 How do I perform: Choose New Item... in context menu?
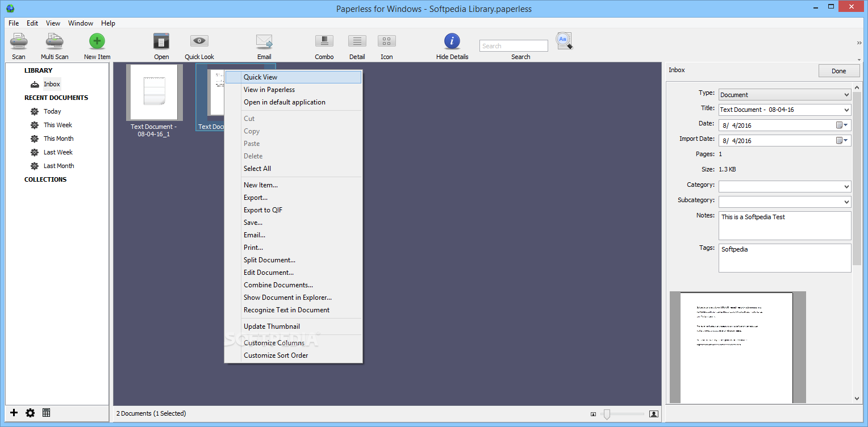pos(294,185)
